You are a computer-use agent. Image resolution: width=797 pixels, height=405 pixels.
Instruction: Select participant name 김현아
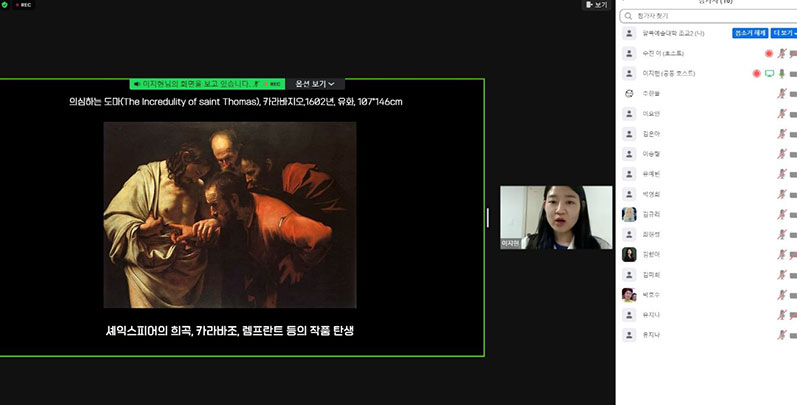(651, 255)
